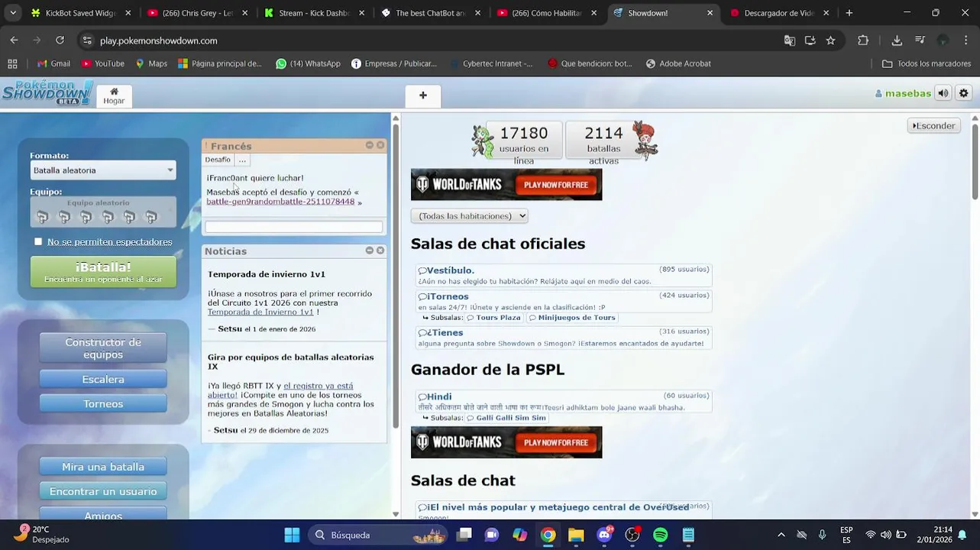Open battle-gen9randombattle-2511078448 link
The width and height of the screenshot is (980, 550).
(280, 202)
